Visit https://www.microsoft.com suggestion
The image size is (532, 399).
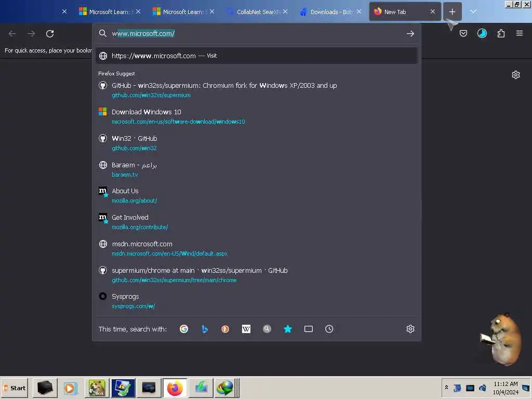(257, 56)
